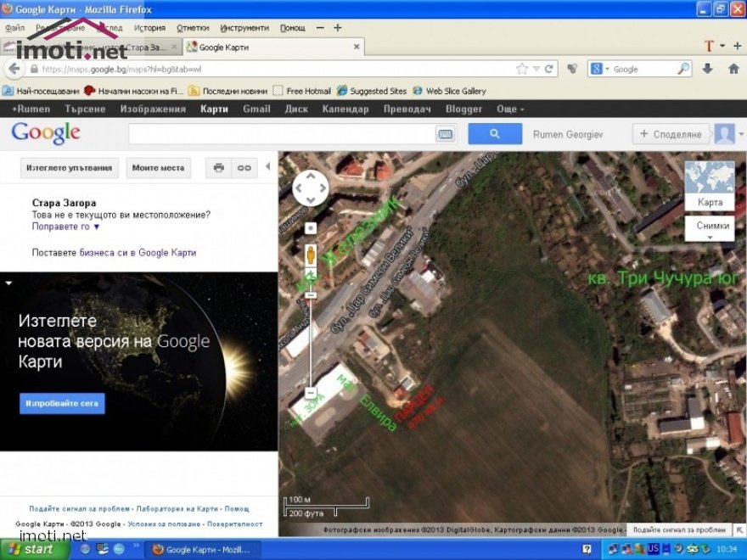Click the search magnifier in Firefox search box
747x560 pixels.
tap(683, 69)
